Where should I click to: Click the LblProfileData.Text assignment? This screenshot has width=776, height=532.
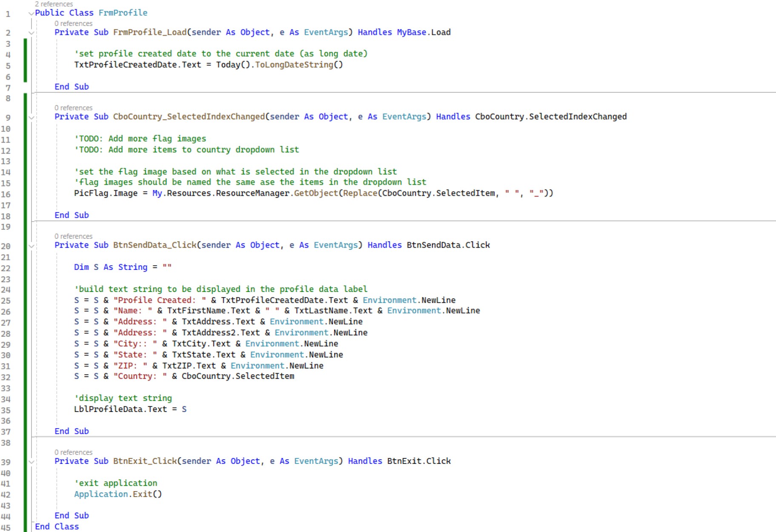[130, 409]
